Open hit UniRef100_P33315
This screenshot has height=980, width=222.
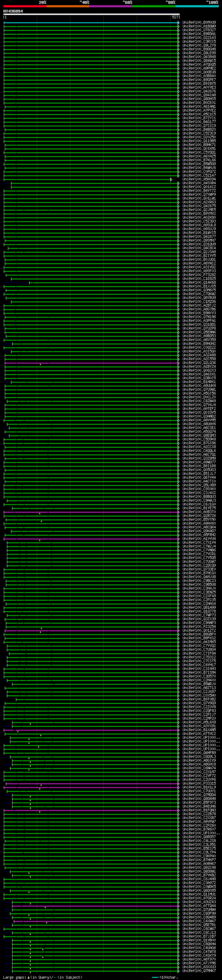[x=199, y=784]
